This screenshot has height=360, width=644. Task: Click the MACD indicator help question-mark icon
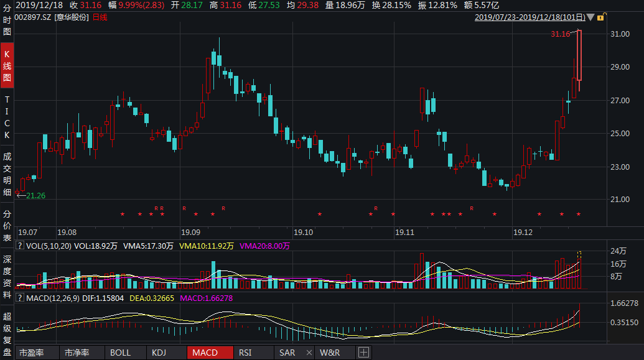pyautogui.click(x=20, y=299)
